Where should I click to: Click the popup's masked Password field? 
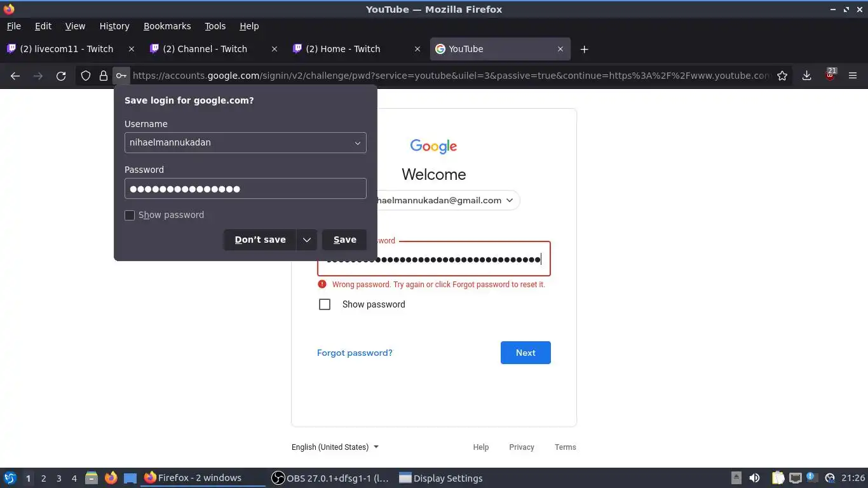pyautogui.click(x=245, y=189)
